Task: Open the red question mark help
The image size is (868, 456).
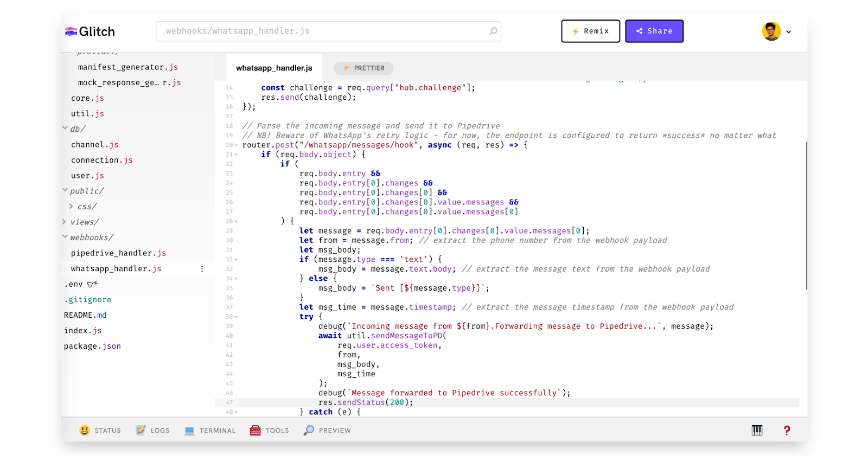Action: tap(787, 431)
